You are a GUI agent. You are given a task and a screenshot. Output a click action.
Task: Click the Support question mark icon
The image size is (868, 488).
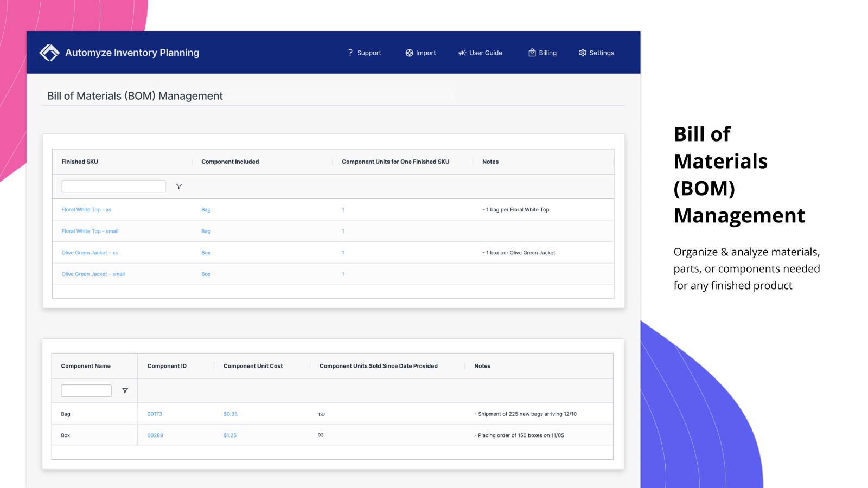(350, 53)
